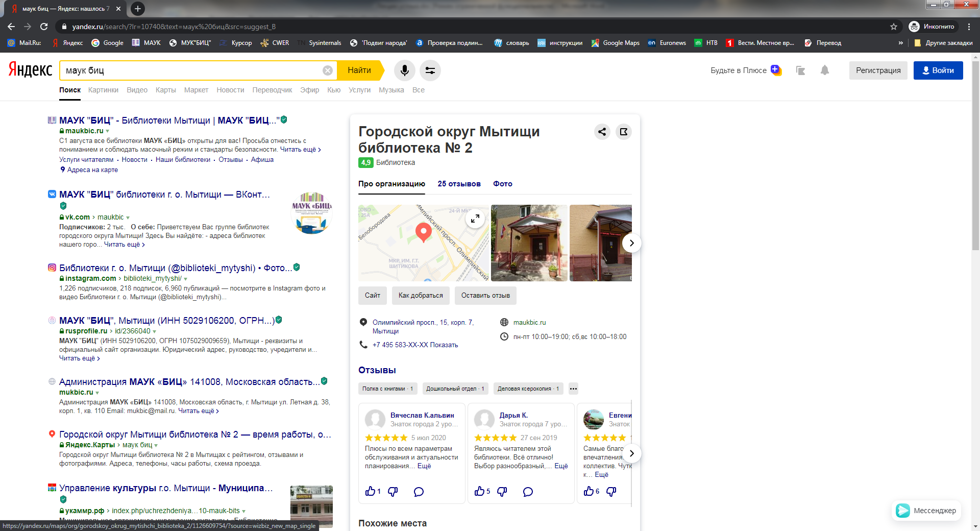The height and width of the screenshot is (531, 980).
Task: Show next library photos arrow
Action: [631, 243]
